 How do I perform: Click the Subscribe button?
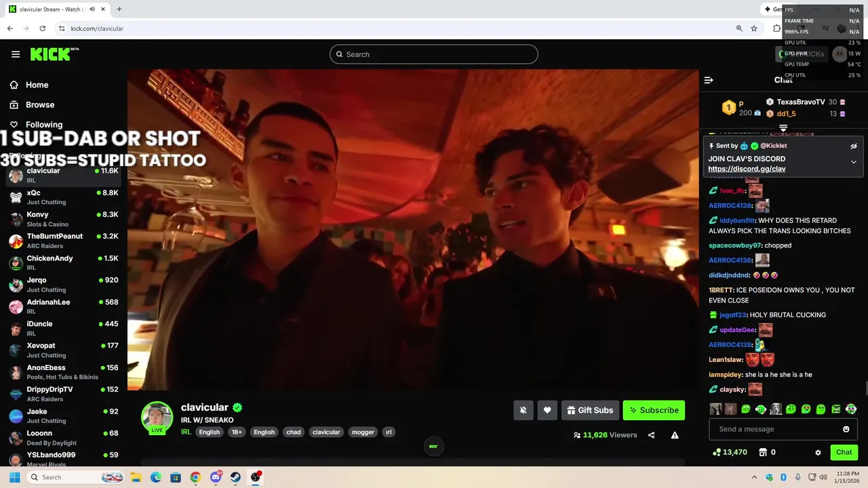tap(654, 410)
